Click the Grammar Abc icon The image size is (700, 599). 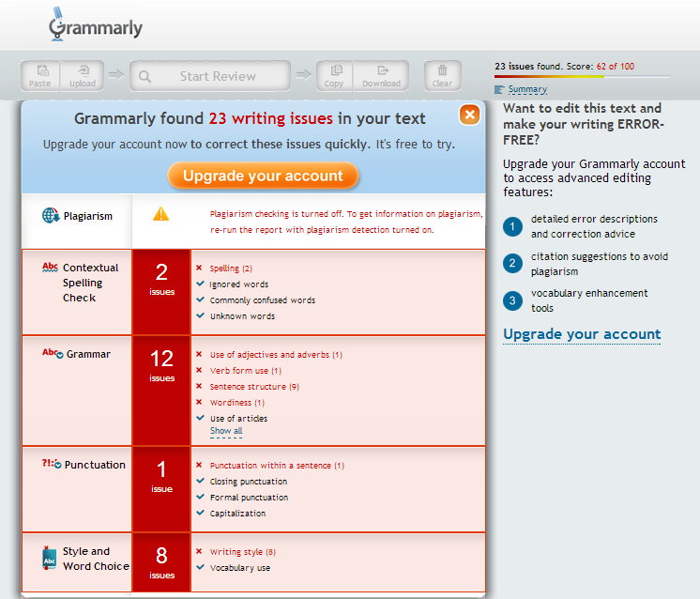tap(53, 353)
